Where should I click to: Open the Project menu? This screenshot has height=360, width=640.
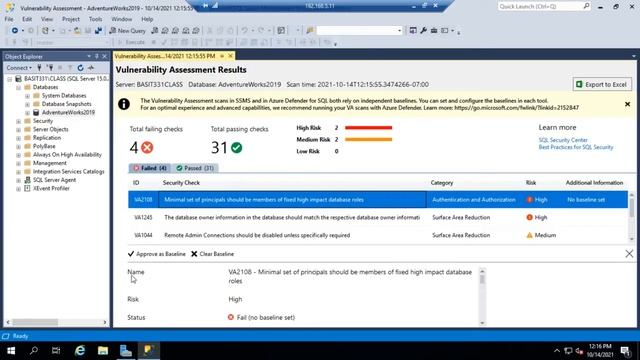click(x=71, y=19)
